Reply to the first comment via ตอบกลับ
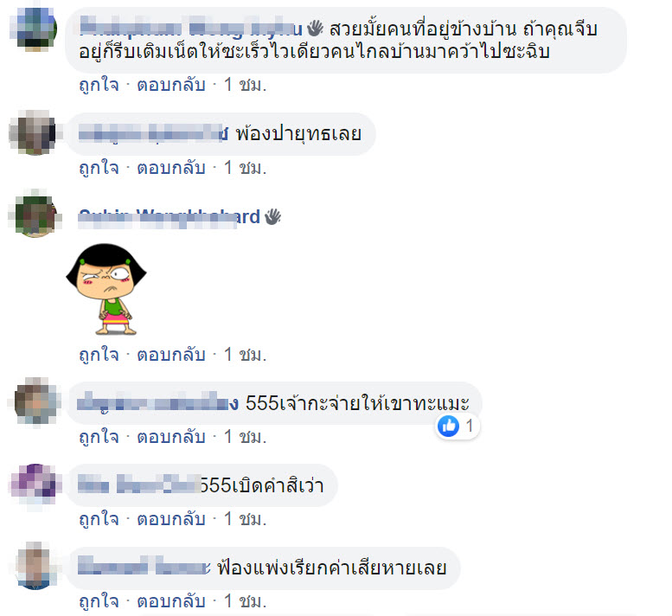 click(171, 85)
